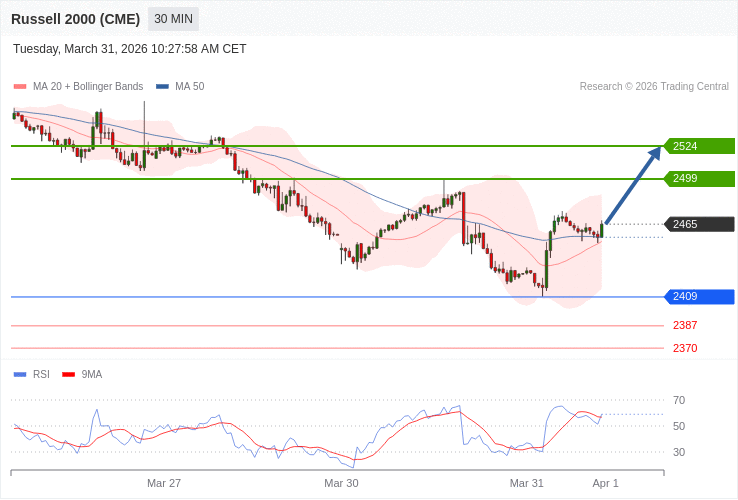The image size is (738, 500).
Task: Click the 9MA legend red swatch
Action: [x=68, y=375]
